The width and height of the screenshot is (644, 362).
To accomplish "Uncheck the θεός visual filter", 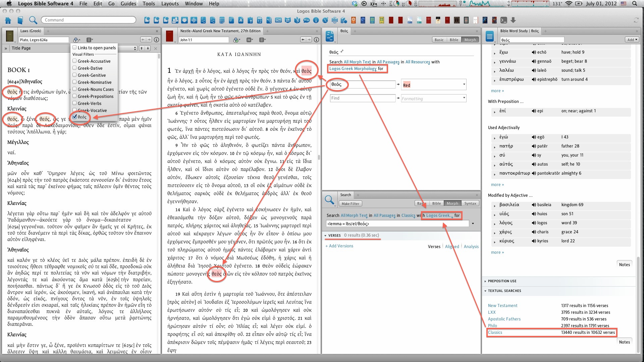I will tap(75, 117).
